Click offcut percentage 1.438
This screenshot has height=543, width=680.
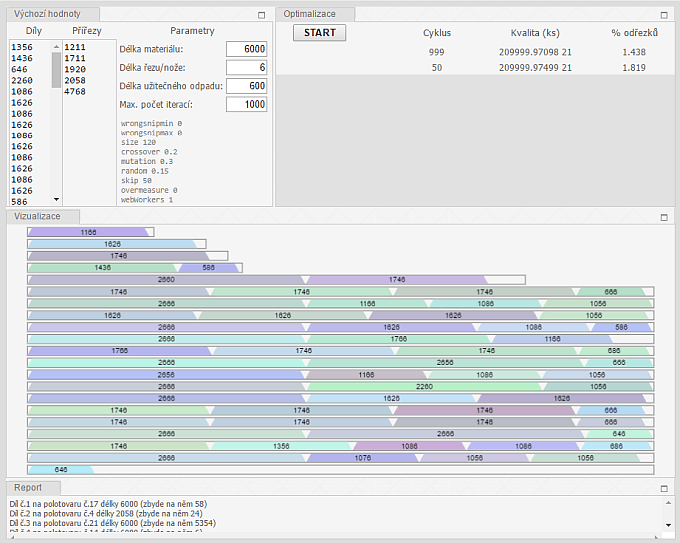(634, 52)
